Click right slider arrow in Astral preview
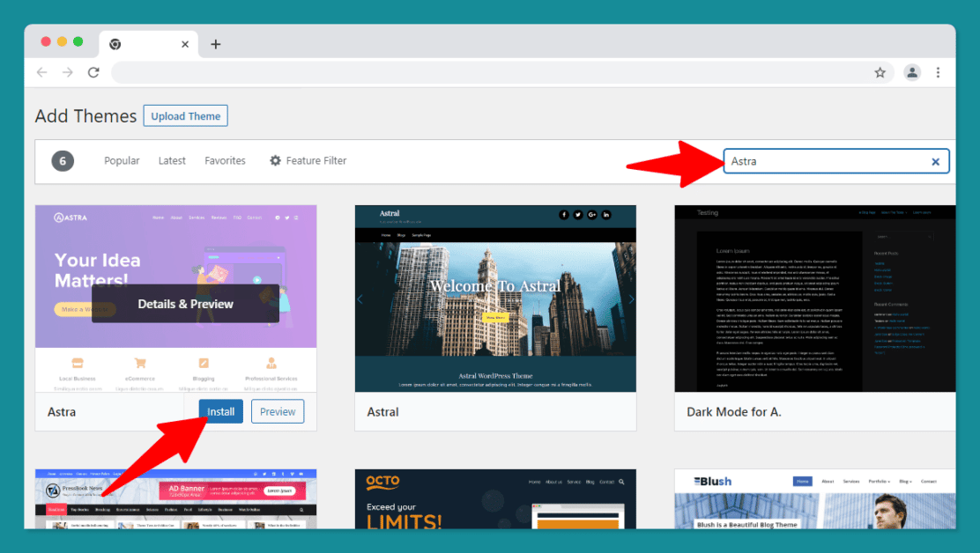This screenshot has width=980, height=553. coord(631,299)
